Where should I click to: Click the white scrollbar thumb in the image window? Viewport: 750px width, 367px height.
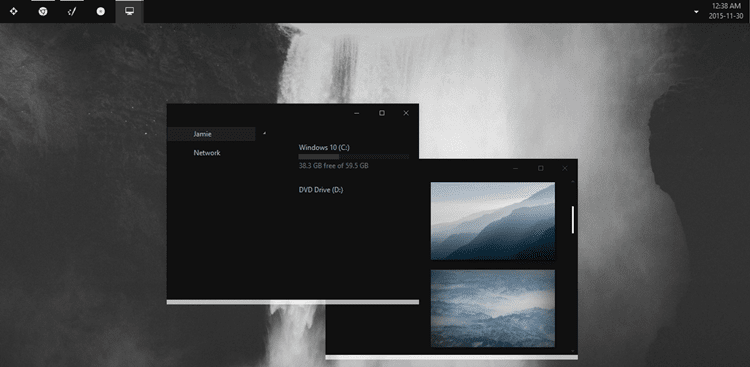click(x=573, y=220)
